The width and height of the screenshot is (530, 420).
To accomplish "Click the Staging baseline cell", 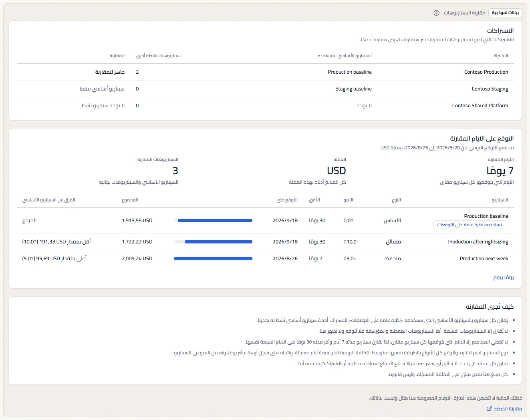I will [353, 89].
